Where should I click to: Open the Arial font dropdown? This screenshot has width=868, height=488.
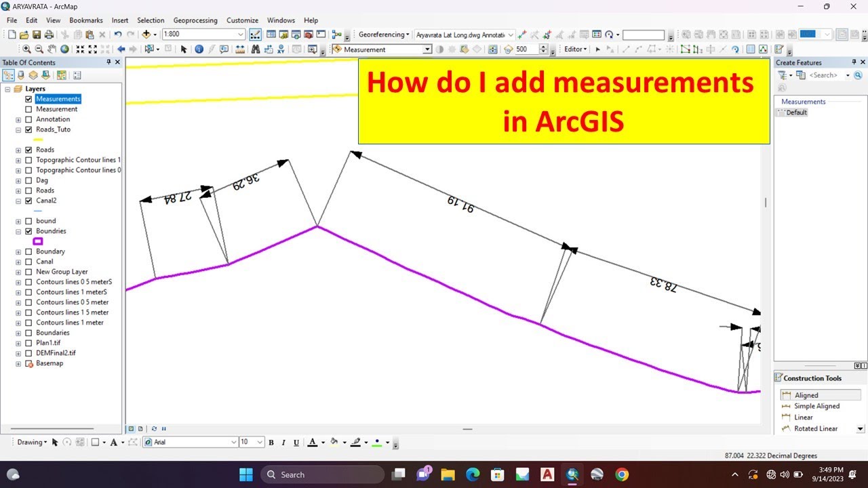pyautogui.click(x=234, y=442)
